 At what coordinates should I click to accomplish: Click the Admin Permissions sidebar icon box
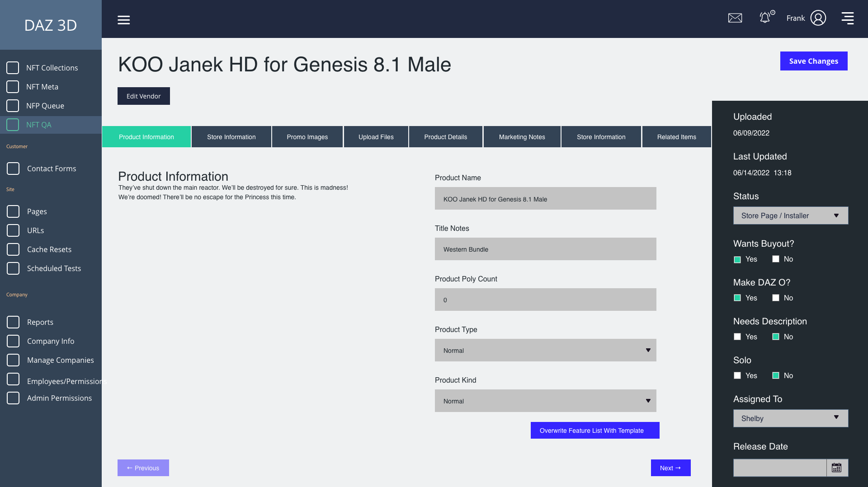click(x=13, y=398)
